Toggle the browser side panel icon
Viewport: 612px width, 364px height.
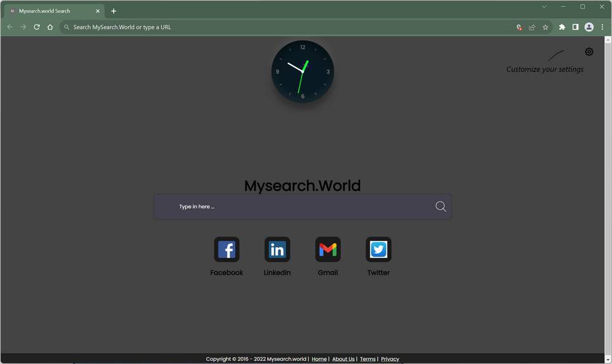[575, 27]
